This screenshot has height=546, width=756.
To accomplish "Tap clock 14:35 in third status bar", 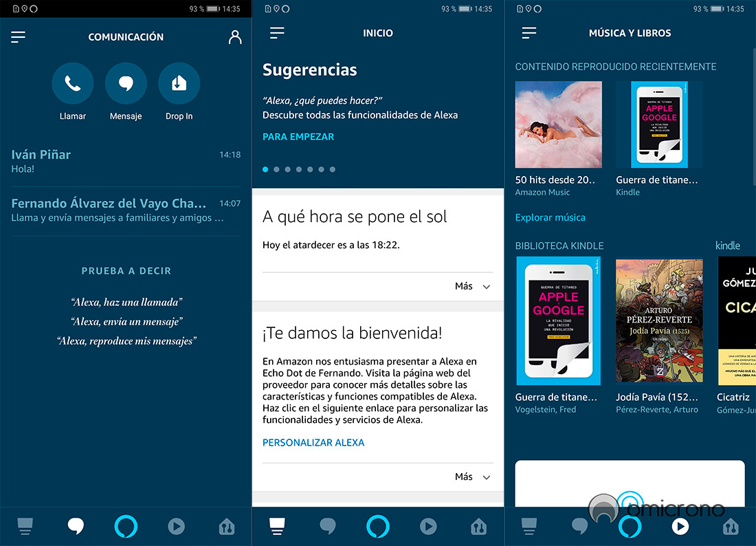I will click(x=735, y=9).
